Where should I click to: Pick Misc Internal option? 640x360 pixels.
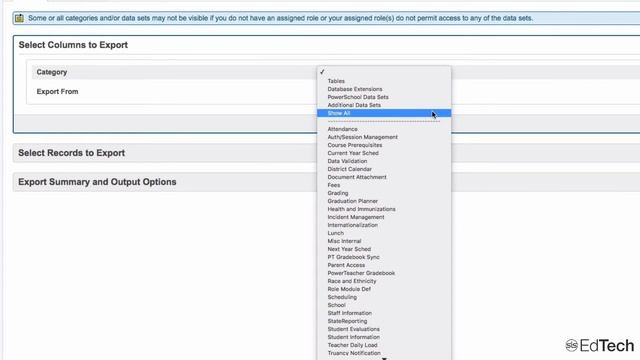pyautogui.click(x=344, y=241)
